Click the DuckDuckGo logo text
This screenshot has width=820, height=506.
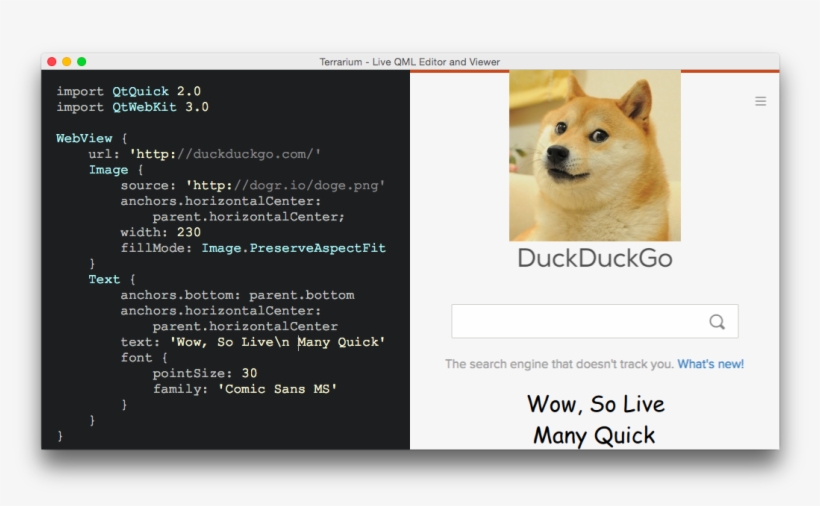pos(595,258)
